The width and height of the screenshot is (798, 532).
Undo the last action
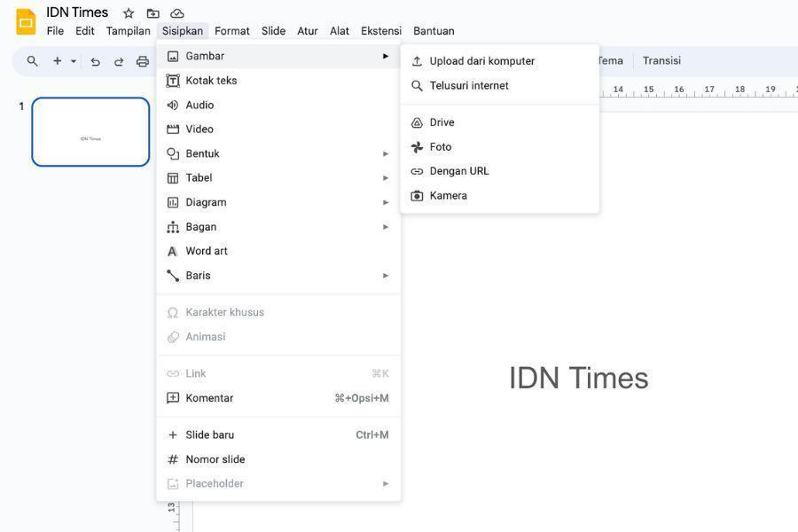click(95, 61)
